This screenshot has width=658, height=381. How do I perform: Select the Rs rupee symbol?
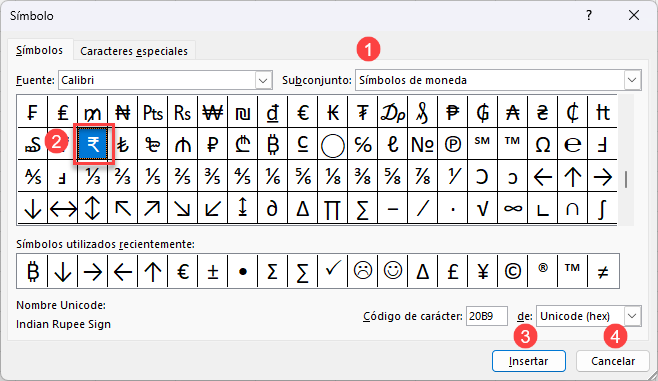[x=183, y=112]
